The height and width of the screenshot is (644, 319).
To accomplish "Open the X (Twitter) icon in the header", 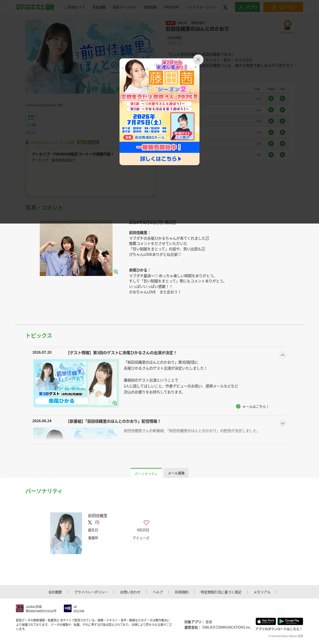I will tap(225, 7).
